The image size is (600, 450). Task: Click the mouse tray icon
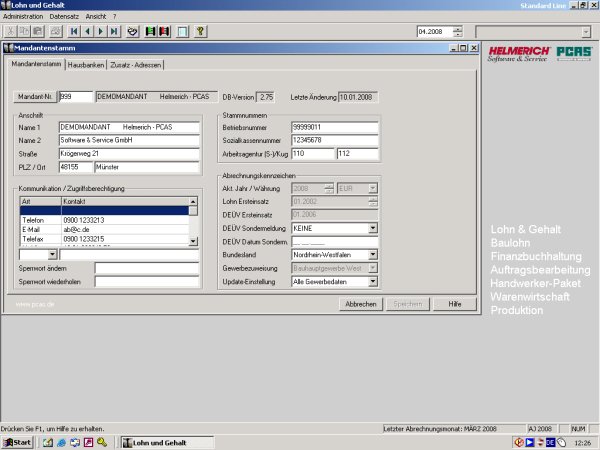pyautogui.click(x=561, y=442)
